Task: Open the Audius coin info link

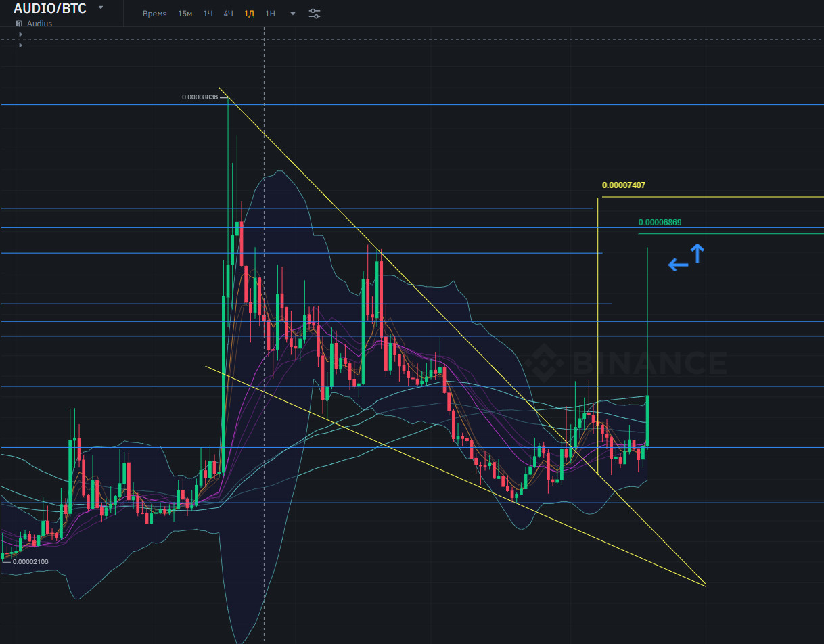Action: click(39, 24)
